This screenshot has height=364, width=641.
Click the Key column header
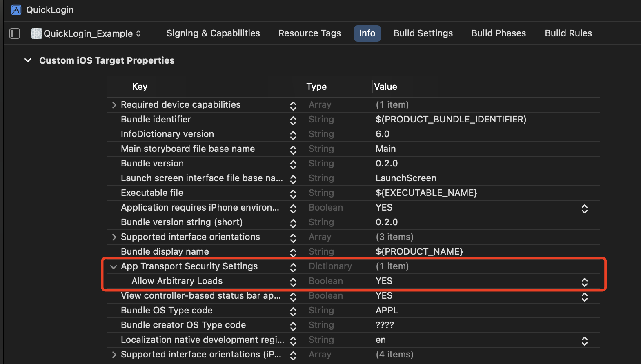coord(140,87)
